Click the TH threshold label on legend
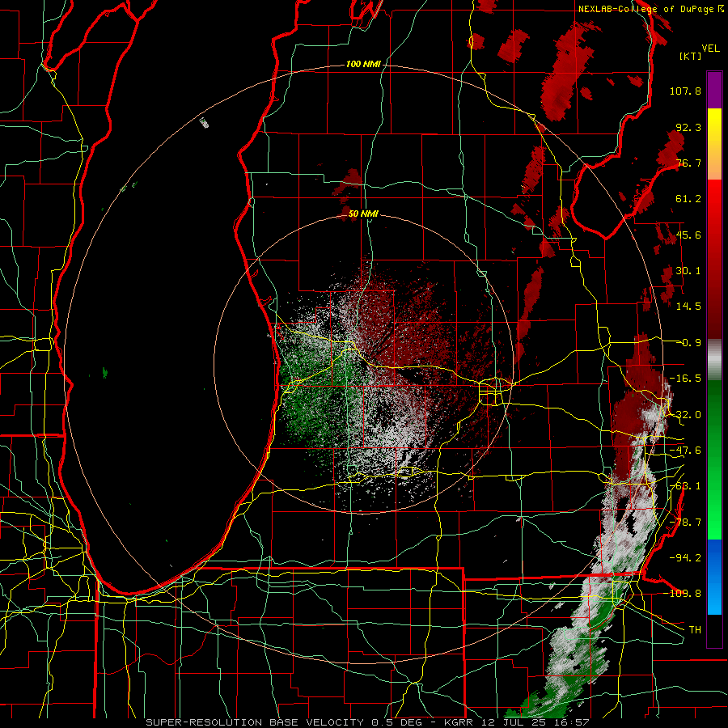This screenshot has height=728, width=728. pyautogui.click(x=695, y=630)
